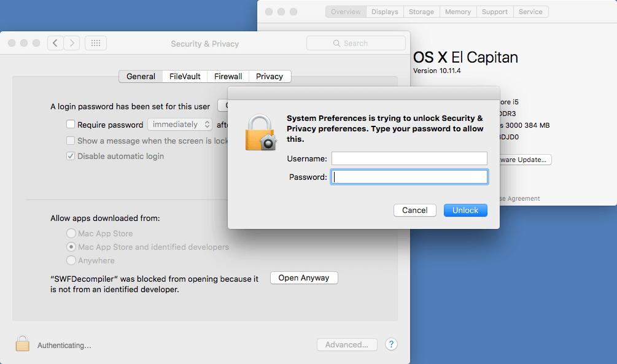
Task: Go back with the left chevron button
Action: (55, 43)
